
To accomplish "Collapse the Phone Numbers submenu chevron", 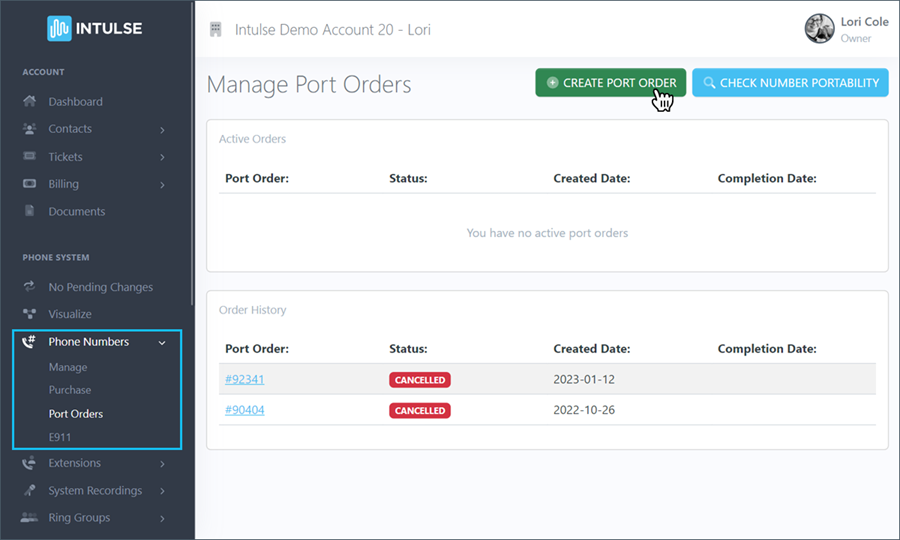I will pos(162,343).
